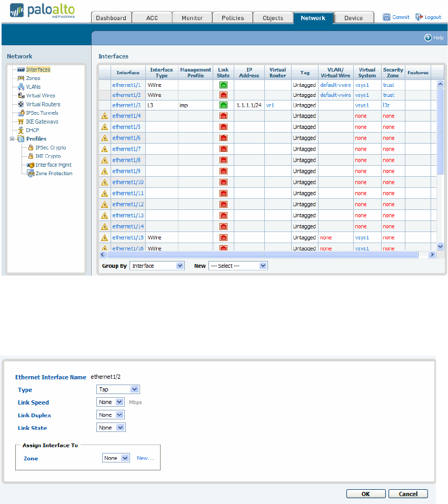Click the Zone Protection icon
The height and width of the screenshot is (504, 448).
pos(31,174)
